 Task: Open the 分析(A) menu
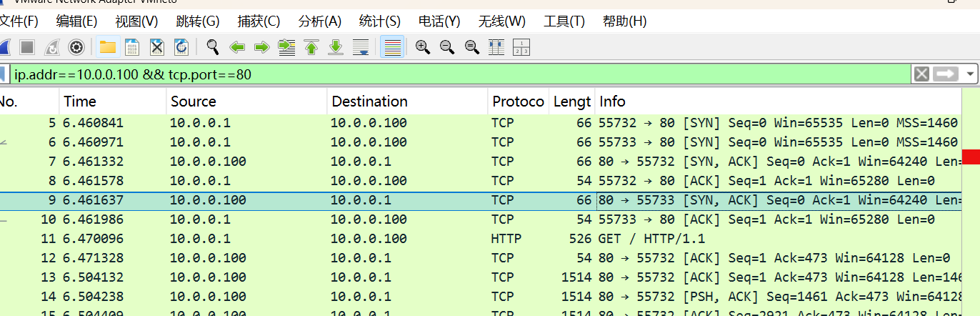tap(319, 21)
